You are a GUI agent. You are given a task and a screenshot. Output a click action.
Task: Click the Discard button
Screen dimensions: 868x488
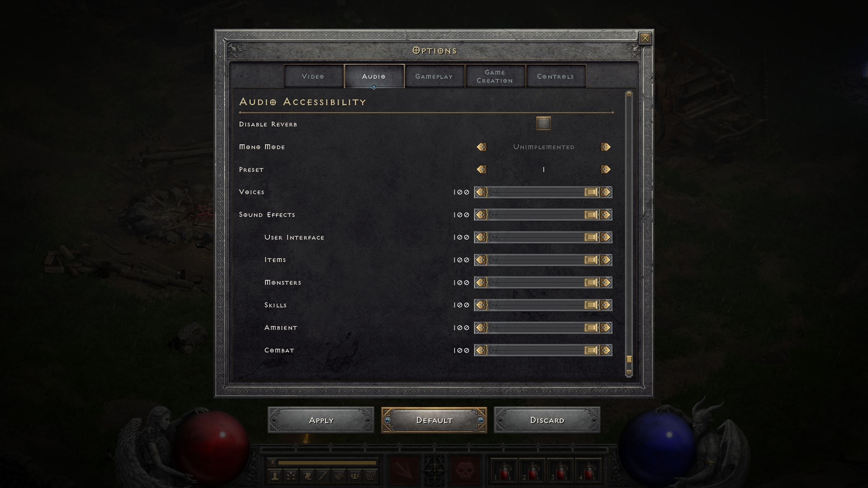coord(547,419)
